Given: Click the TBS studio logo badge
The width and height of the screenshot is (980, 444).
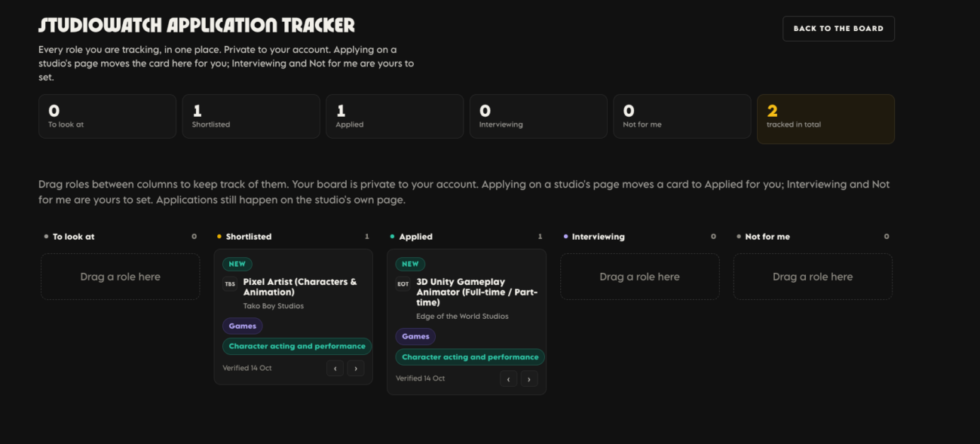Looking at the screenshot, I should pyautogui.click(x=230, y=285).
